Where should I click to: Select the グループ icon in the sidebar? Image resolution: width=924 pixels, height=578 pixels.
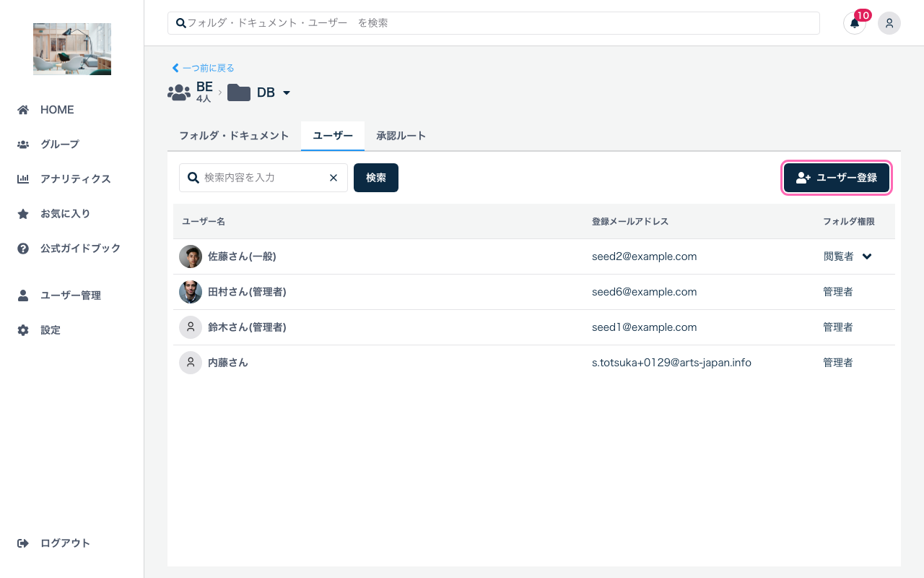tap(25, 144)
